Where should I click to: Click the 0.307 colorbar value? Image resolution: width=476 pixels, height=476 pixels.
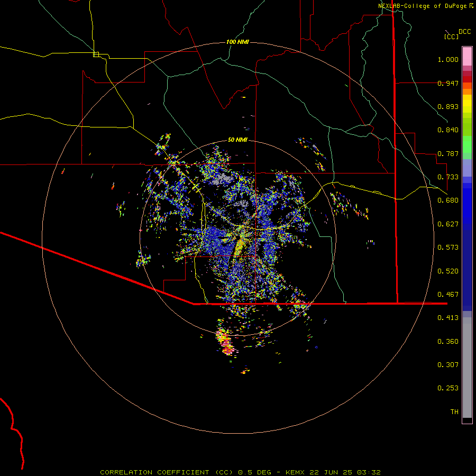pyautogui.click(x=448, y=365)
